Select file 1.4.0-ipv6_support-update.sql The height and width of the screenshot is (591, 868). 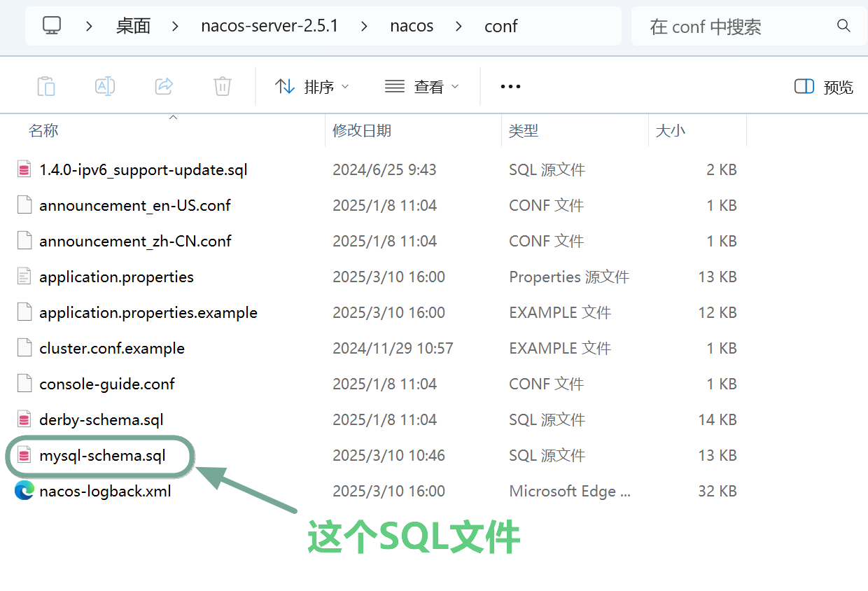pos(143,169)
